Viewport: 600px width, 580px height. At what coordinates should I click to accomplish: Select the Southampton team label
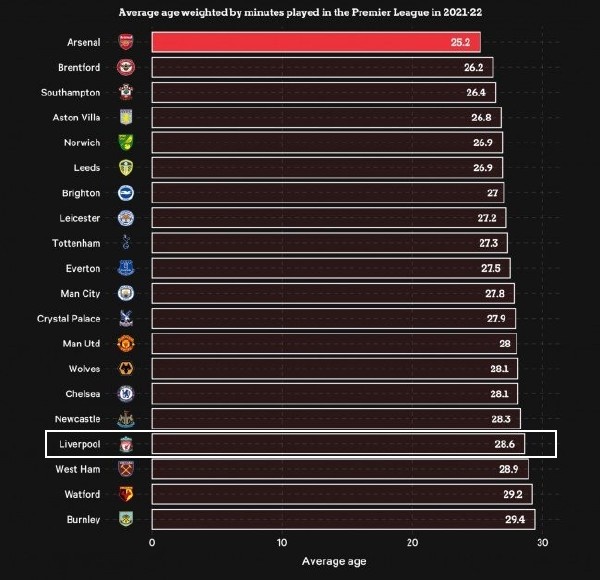tap(70, 93)
